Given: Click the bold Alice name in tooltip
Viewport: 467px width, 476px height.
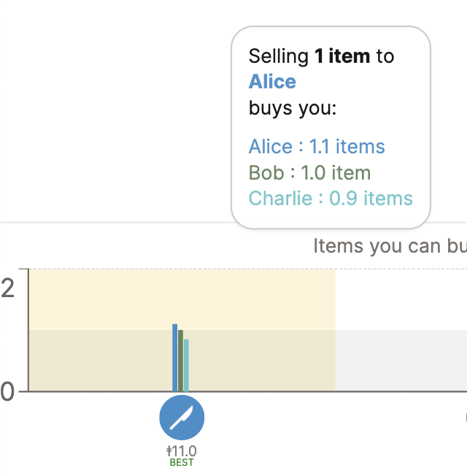Looking at the screenshot, I should pos(272,82).
